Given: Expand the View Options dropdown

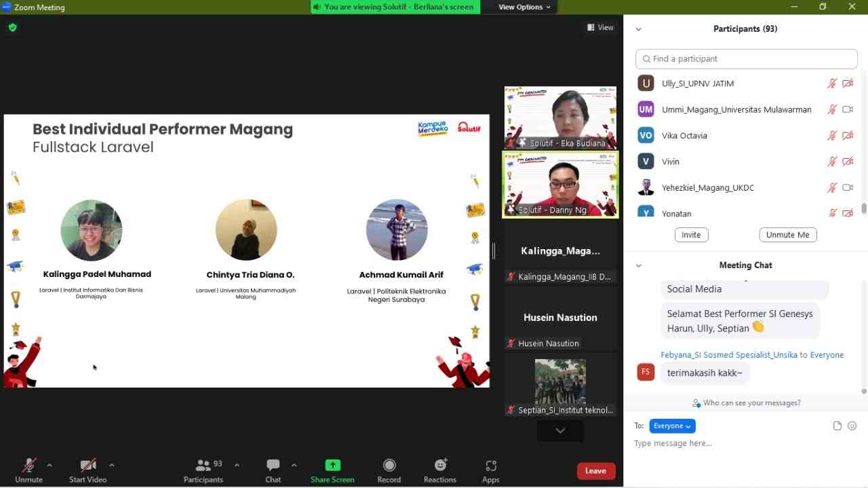Looking at the screenshot, I should coord(524,7).
